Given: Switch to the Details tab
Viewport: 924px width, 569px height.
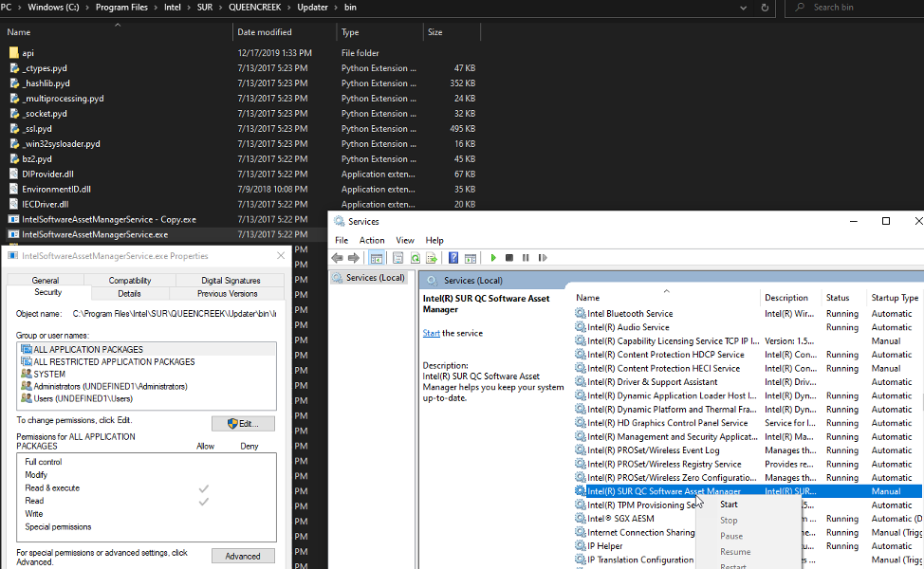Looking at the screenshot, I should [x=129, y=293].
